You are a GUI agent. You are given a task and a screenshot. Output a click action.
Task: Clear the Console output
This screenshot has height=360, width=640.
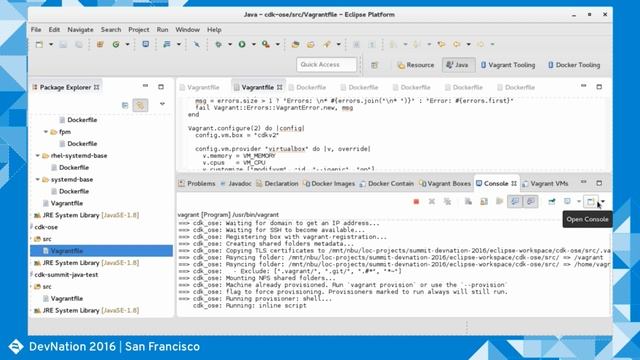468,202
